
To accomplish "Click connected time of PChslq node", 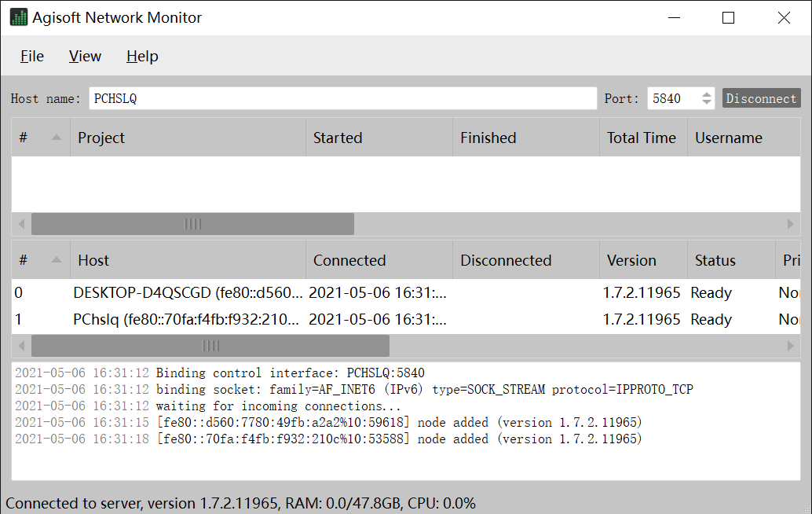I will [378, 319].
